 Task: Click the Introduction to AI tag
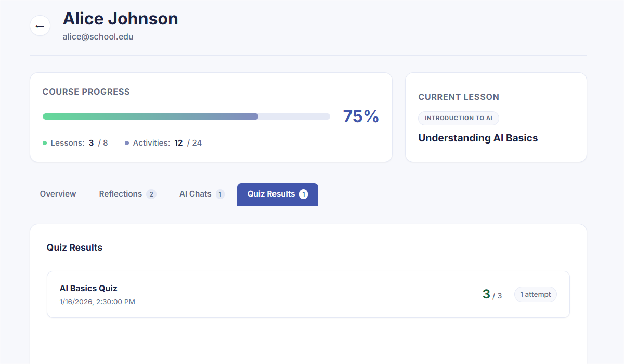458,118
